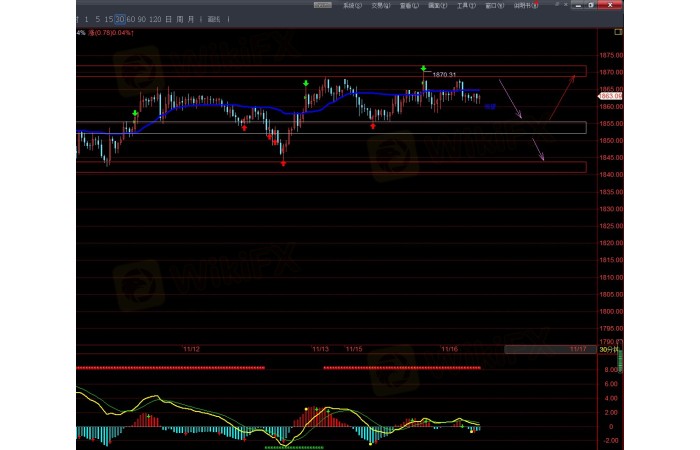Click the 1870.31 high price label
Image resolution: width=700 pixels, height=450 pixels.
[x=445, y=75]
